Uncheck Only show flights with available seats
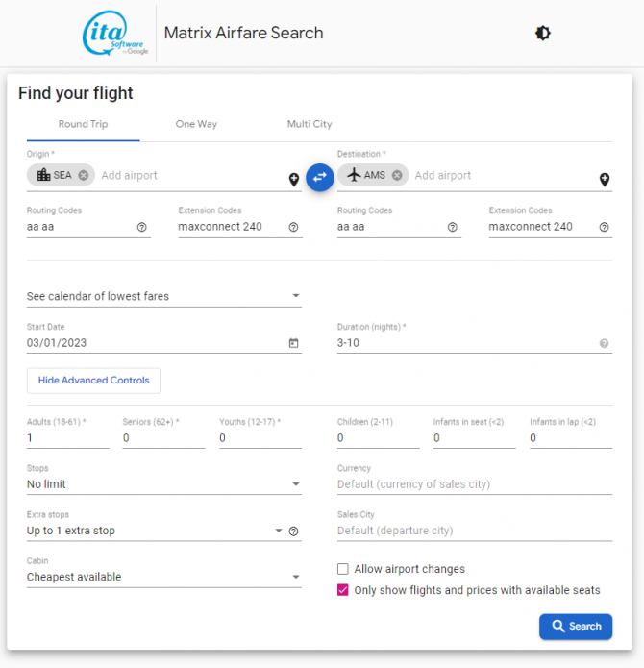Screen dimensions: 644x668 (x=343, y=590)
